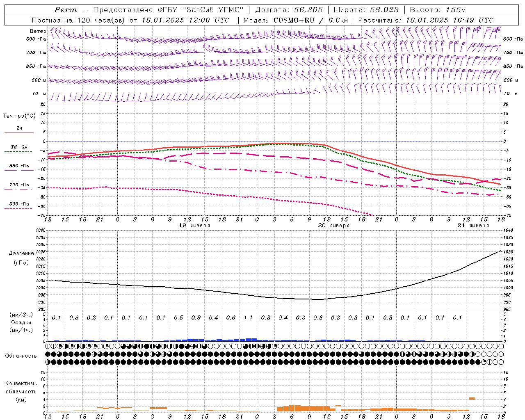Viewport: 525px width, 420px height.
Task: Click the tallest blue precipitation bar near midnight 20 January
Action: [251, 340]
